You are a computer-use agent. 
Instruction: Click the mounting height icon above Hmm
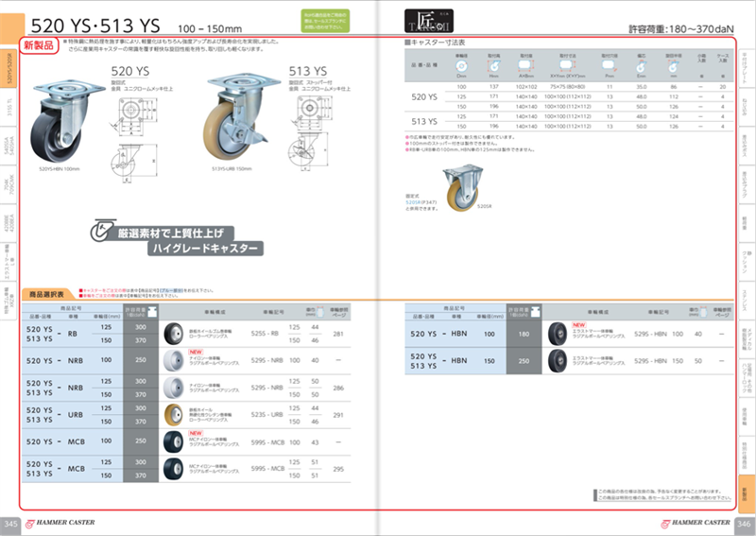pos(494,66)
